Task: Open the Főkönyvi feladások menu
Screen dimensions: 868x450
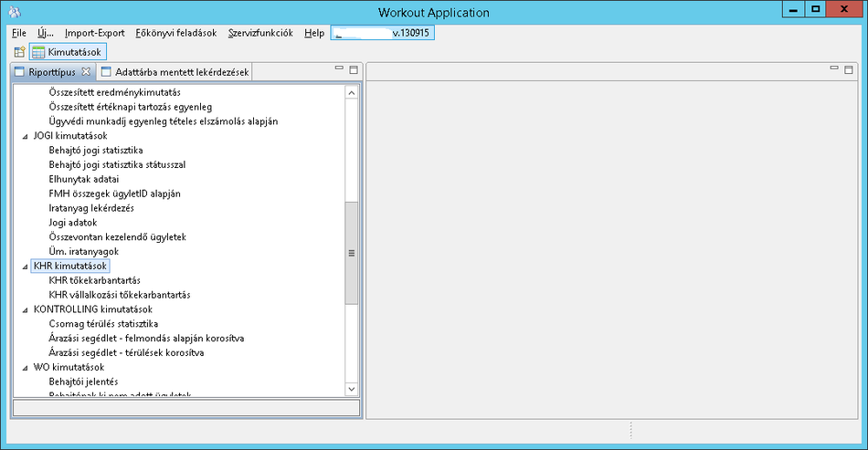Action: pyautogui.click(x=175, y=33)
